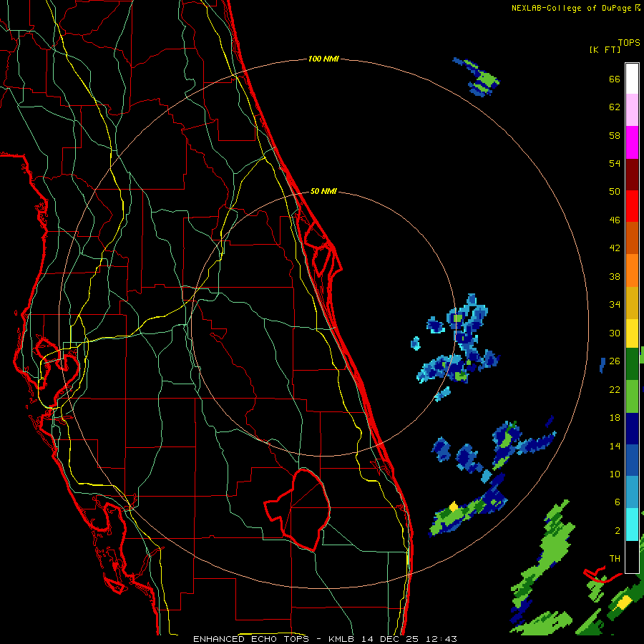Click the orange 38 kft color band
The width and height of the screenshot is (644, 644).
632,270
